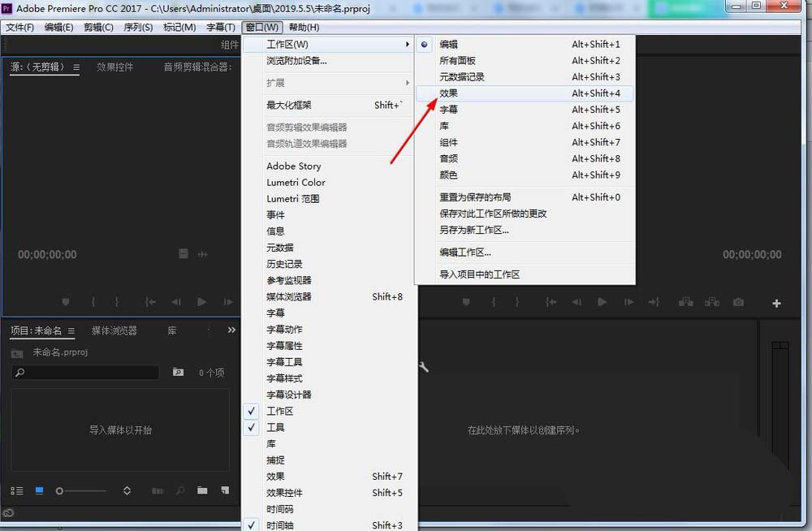
Task: Open the Project panel flyout menu
Action: tap(71, 330)
